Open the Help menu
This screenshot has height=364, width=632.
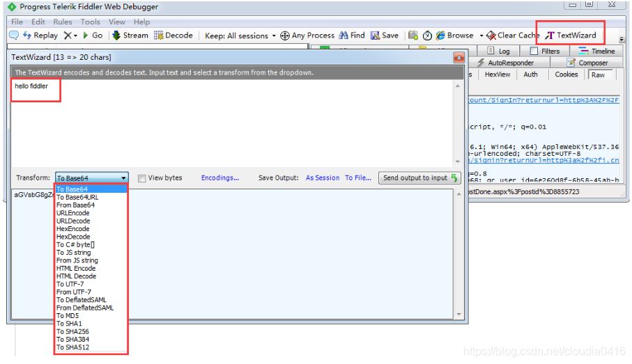[142, 22]
